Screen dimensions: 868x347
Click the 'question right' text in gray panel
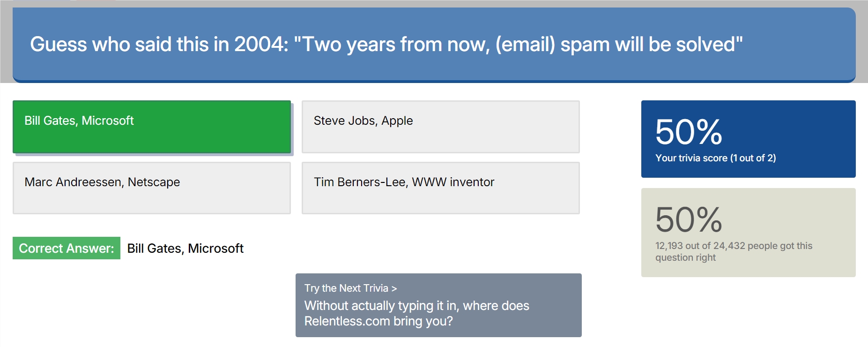pyautogui.click(x=685, y=257)
